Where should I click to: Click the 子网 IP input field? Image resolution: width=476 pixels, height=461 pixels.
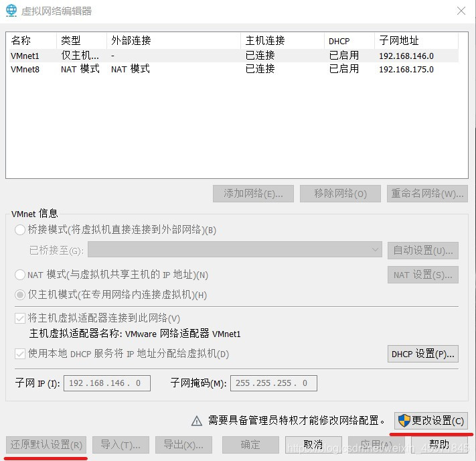107,383
